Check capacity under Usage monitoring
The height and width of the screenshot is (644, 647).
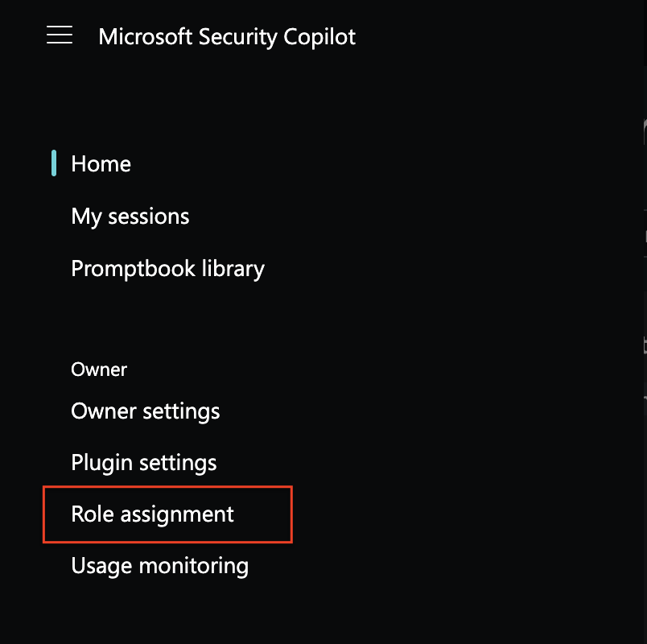(x=159, y=566)
